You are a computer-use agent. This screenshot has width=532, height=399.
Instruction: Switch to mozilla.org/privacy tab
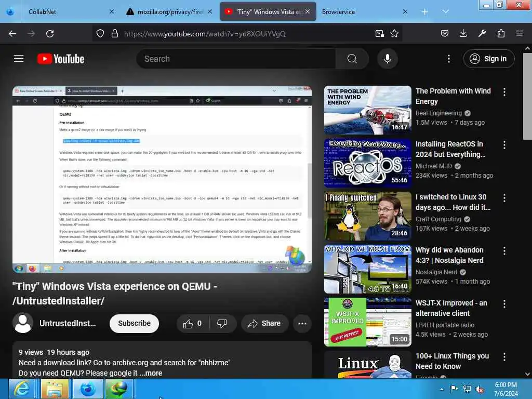coord(170,12)
